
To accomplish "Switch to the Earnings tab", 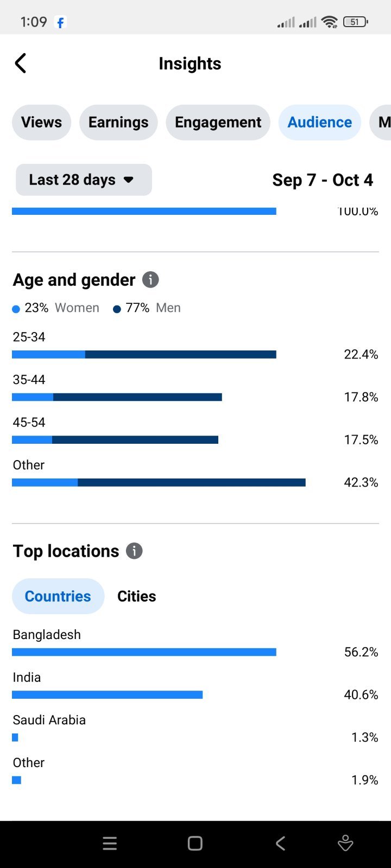I will pyautogui.click(x=118, y=123).
